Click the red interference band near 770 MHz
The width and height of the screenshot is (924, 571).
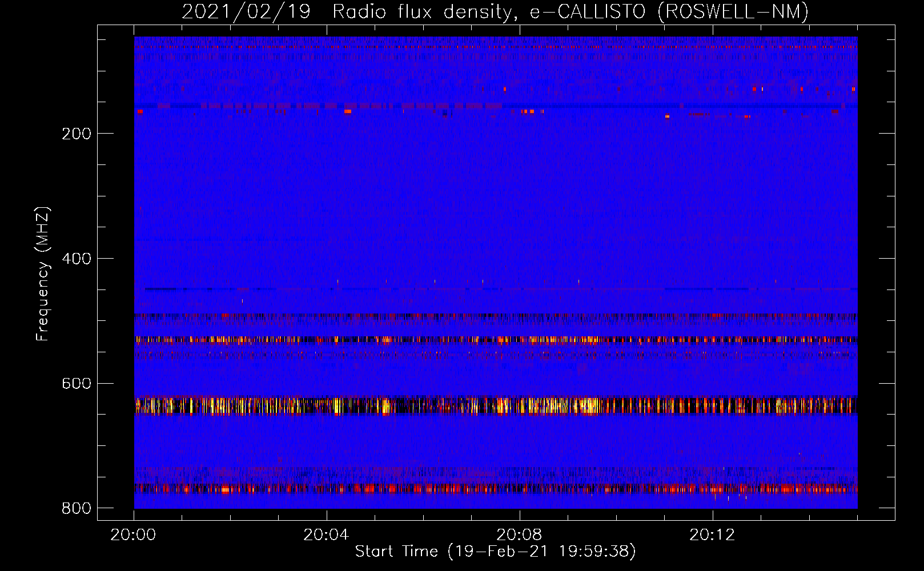[x=496, y=489]
